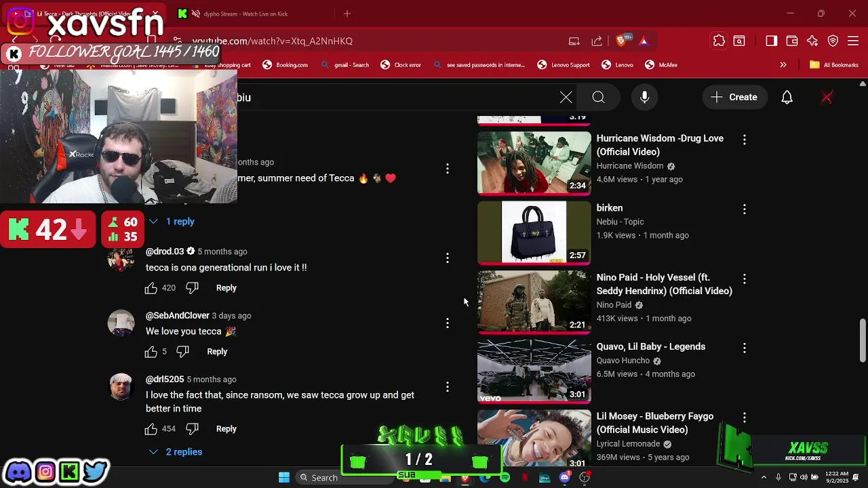Open options for Quavo Legends video

745,348
